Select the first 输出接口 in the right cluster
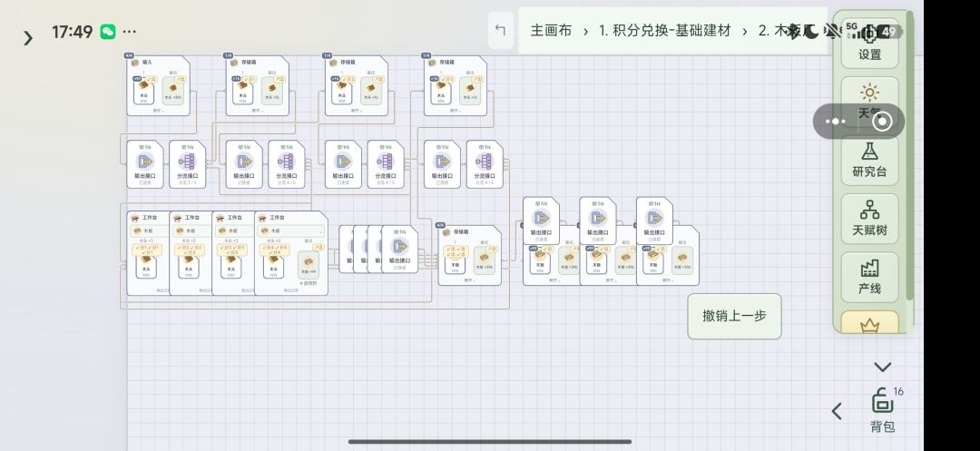The image size is (980, 451). pos(541,221)
